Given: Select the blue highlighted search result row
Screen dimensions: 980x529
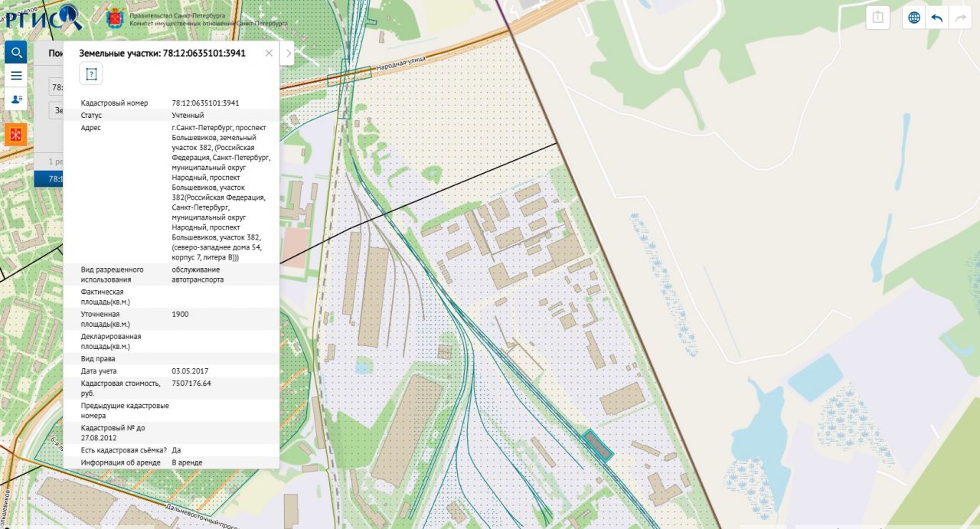Looking at the screenshot, I should click(x=48, y=179).
